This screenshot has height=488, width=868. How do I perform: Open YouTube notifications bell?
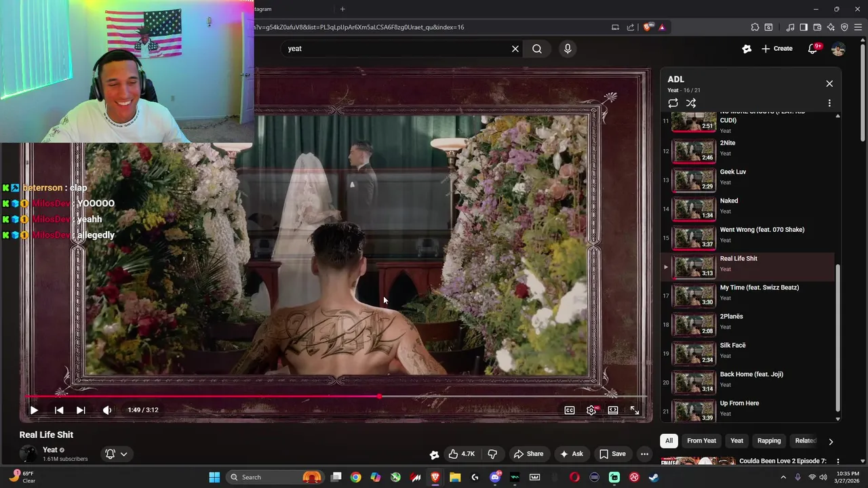pos(813,49)
